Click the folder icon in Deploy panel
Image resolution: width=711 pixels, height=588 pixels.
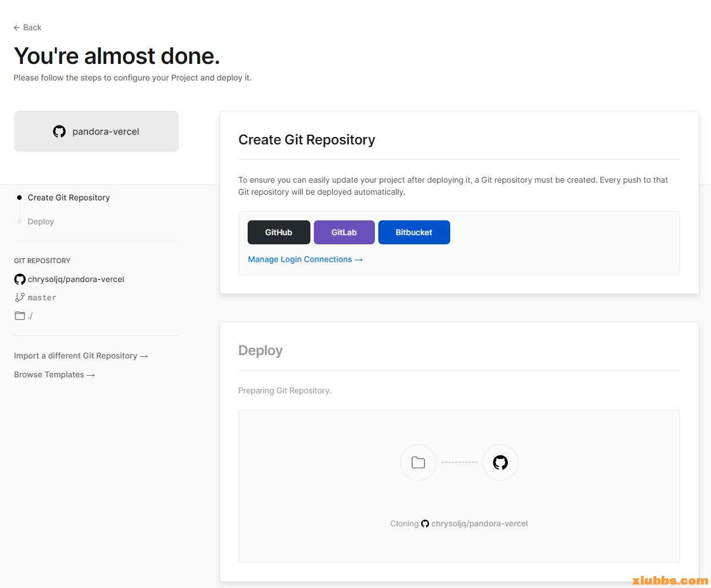pyautogui.click(x=418, y=462)
